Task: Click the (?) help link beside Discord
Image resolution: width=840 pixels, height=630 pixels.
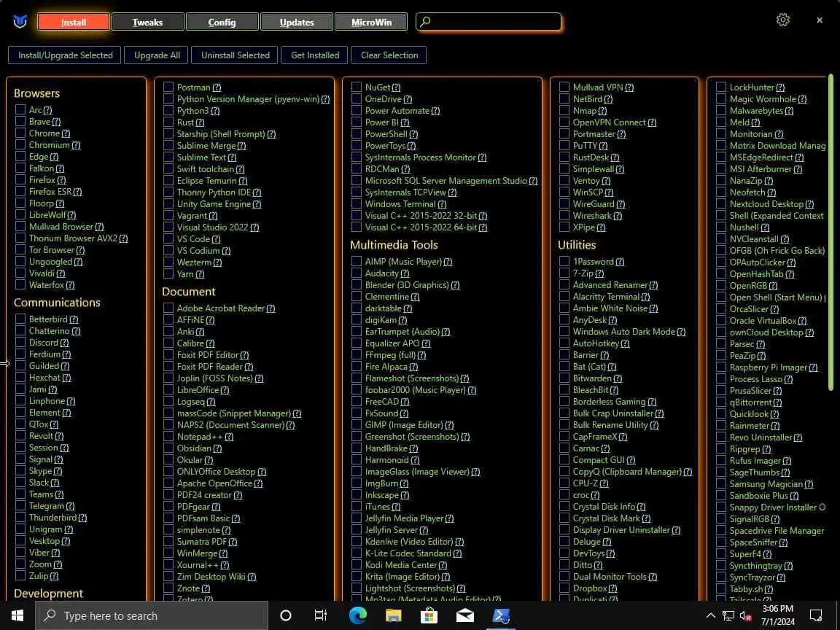Action: (x=64, y=343)
